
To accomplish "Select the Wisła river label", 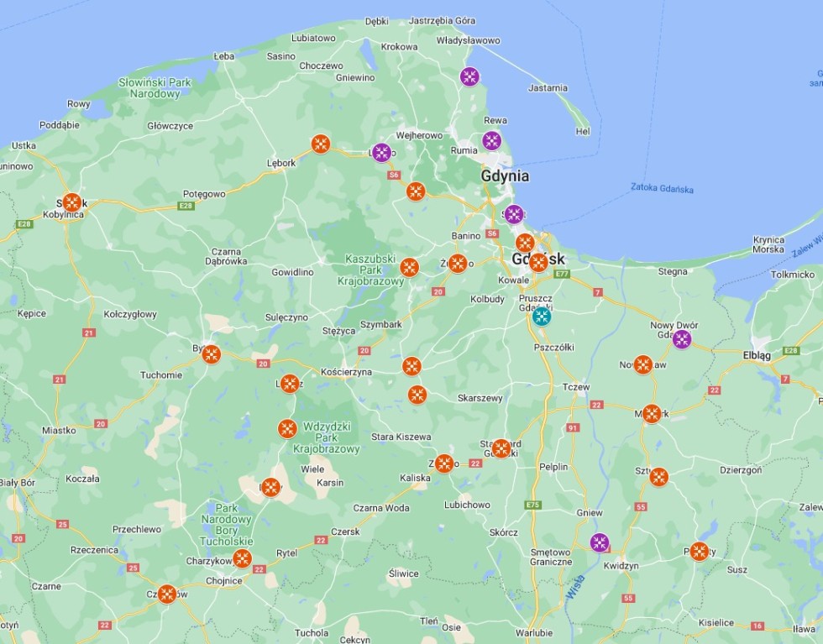I will [x=575, y=588].
